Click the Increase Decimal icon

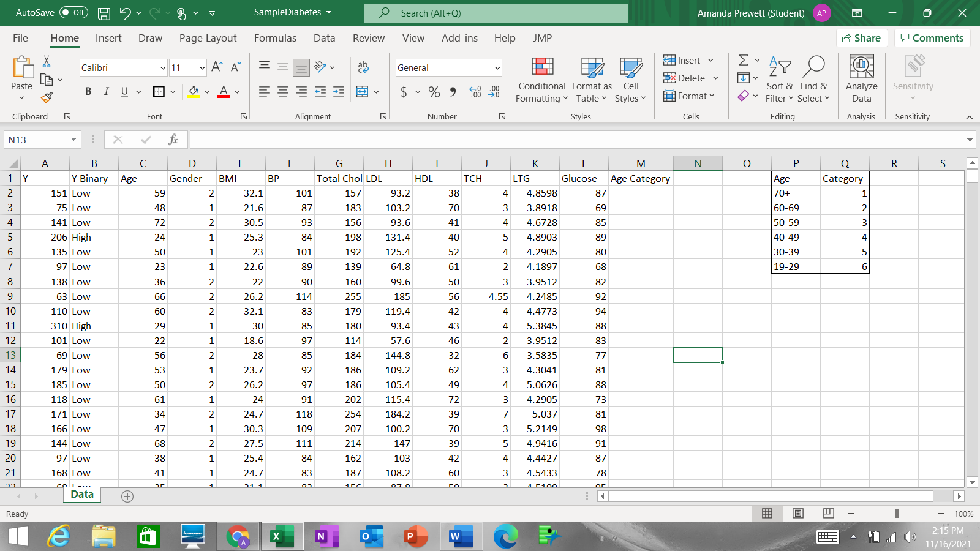475,92
